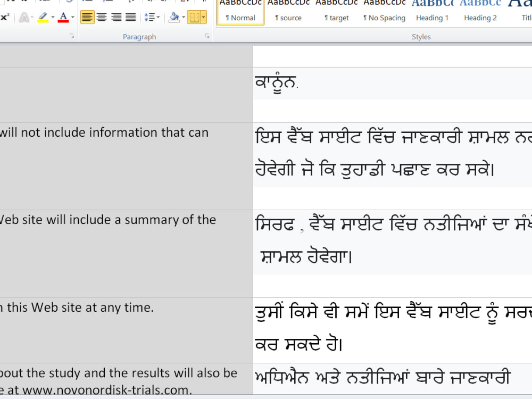The height and width of the screenshot is (399, 532).
Task: Open the Shading color dropdown arrow
Action: [x=184, y=17]
